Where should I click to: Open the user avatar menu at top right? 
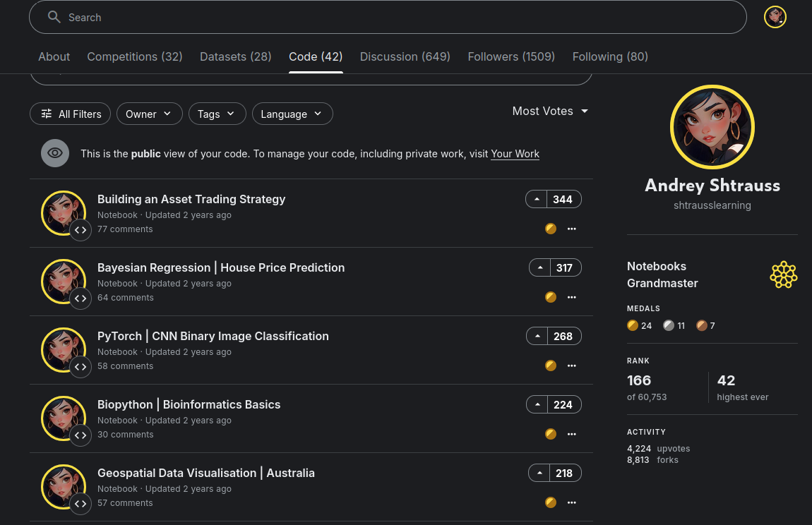pos(775,17)
